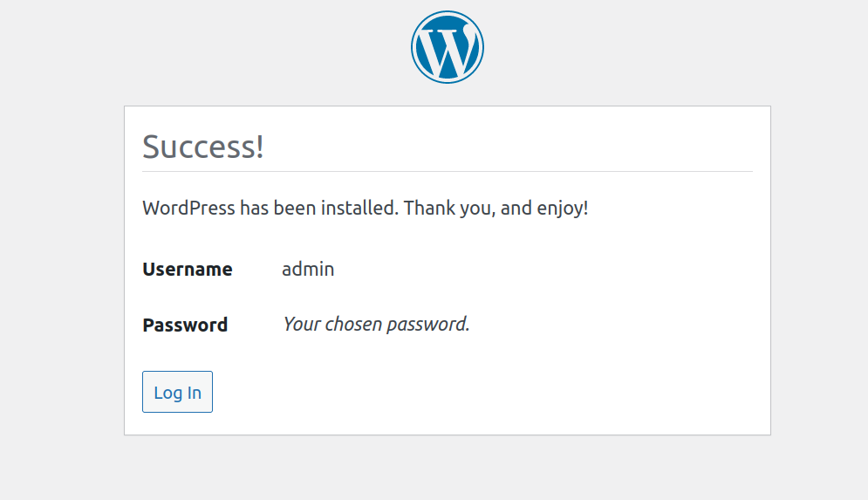Viewport: 868px width, 500px height.
Task: Click the word 'WordPress' in the install message
Action: 188,209
